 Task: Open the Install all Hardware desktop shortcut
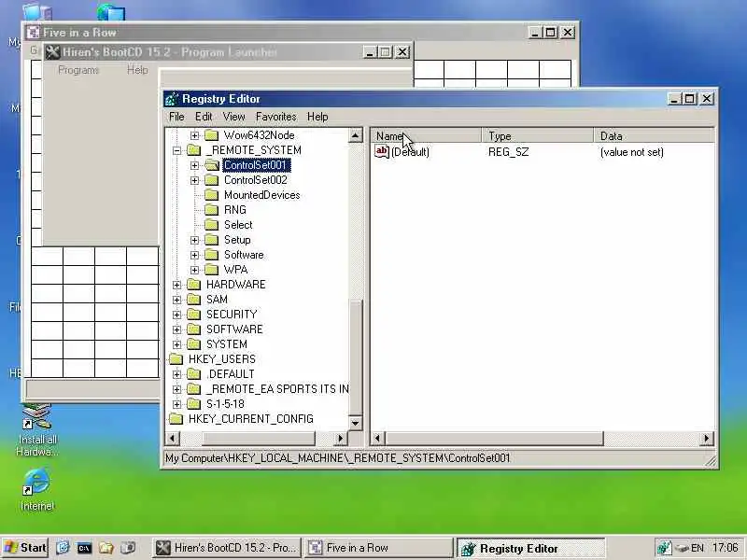pos(37,430)
